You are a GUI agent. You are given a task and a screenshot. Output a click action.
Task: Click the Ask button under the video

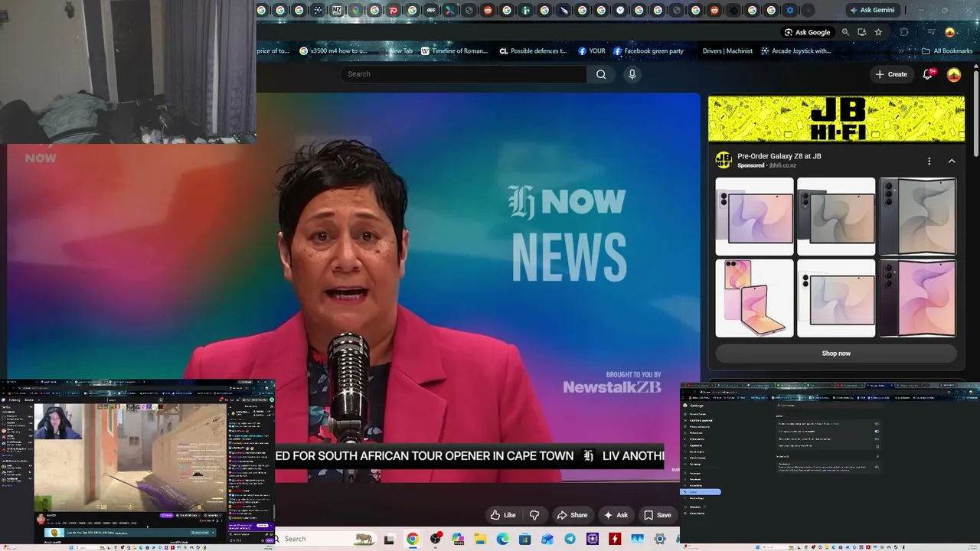(x=616, y=515)
